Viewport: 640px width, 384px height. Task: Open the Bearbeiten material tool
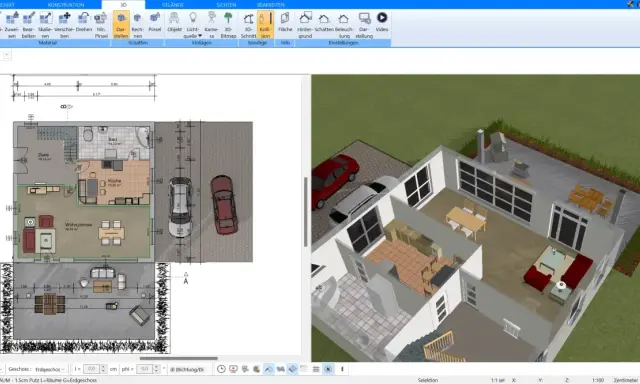point(29,25)
